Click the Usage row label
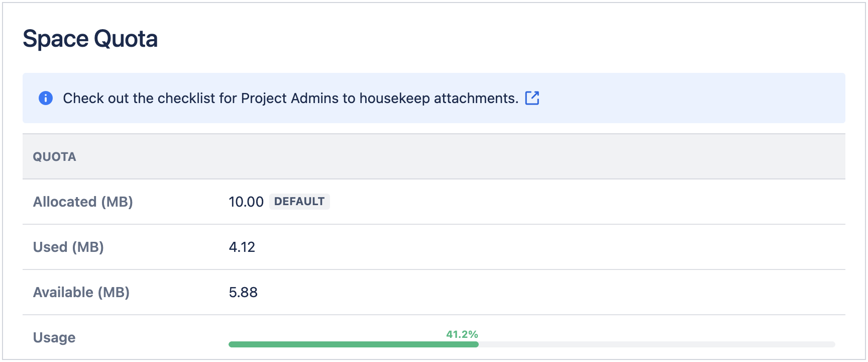 coord(54,337)
